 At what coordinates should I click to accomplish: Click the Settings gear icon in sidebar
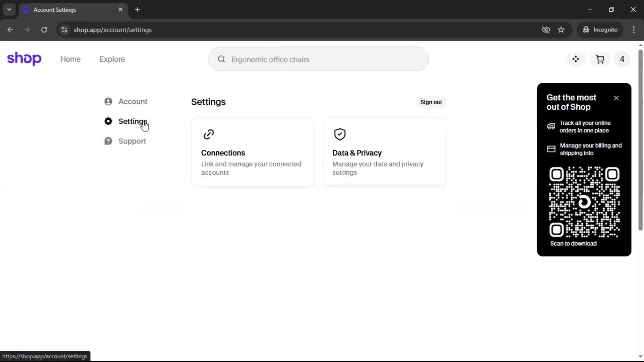(108, 121)
